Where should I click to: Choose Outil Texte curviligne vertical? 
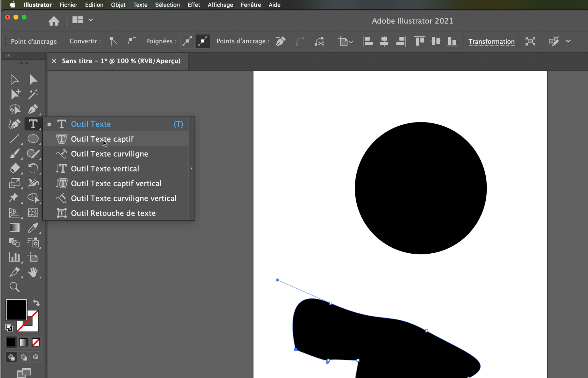pyautogui.click(x=115, y=198)
